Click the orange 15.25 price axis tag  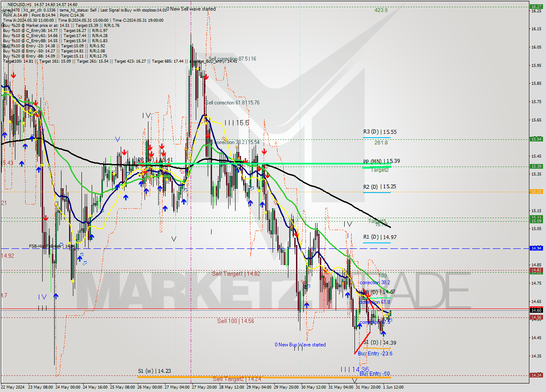(x=536, y=192)
